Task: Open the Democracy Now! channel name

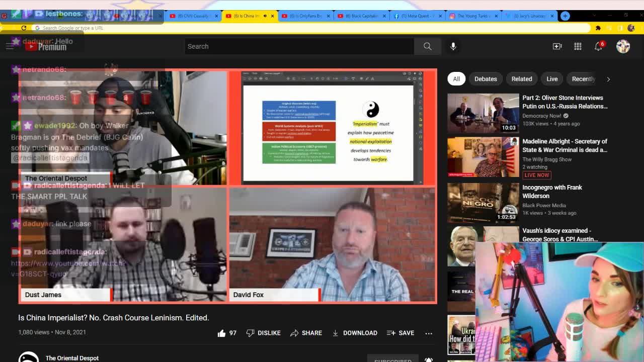Action: pos(542,116)
